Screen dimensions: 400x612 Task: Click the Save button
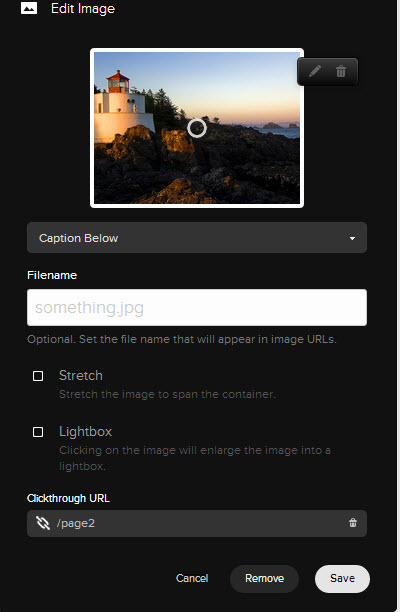(x=342, y=578)
